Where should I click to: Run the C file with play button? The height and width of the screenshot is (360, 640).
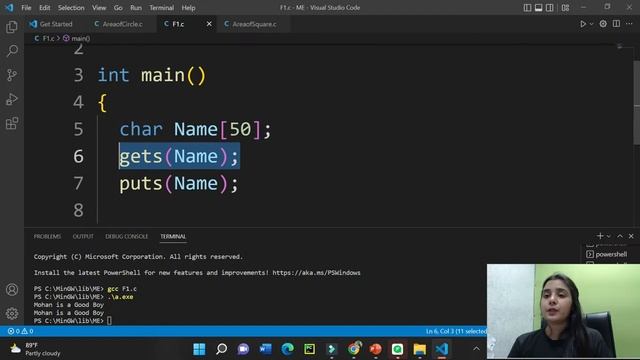pyautogui.click(x=583, y=24)
